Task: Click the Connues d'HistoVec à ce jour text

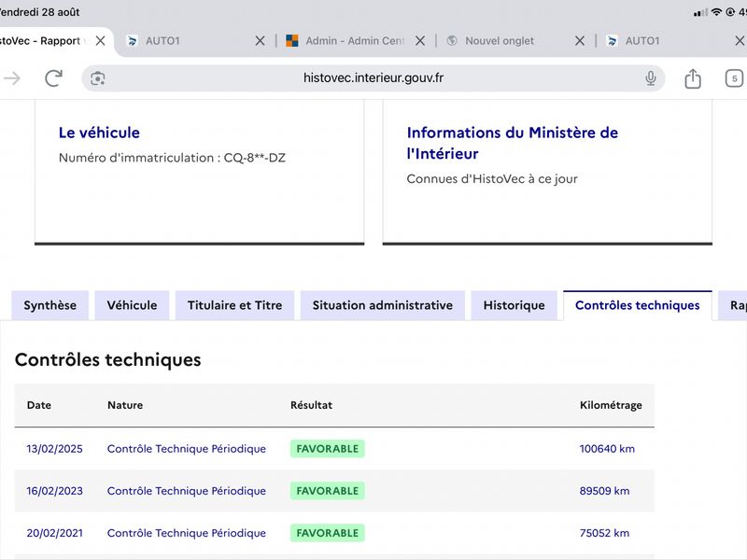Action: click(x=492, y=179)
